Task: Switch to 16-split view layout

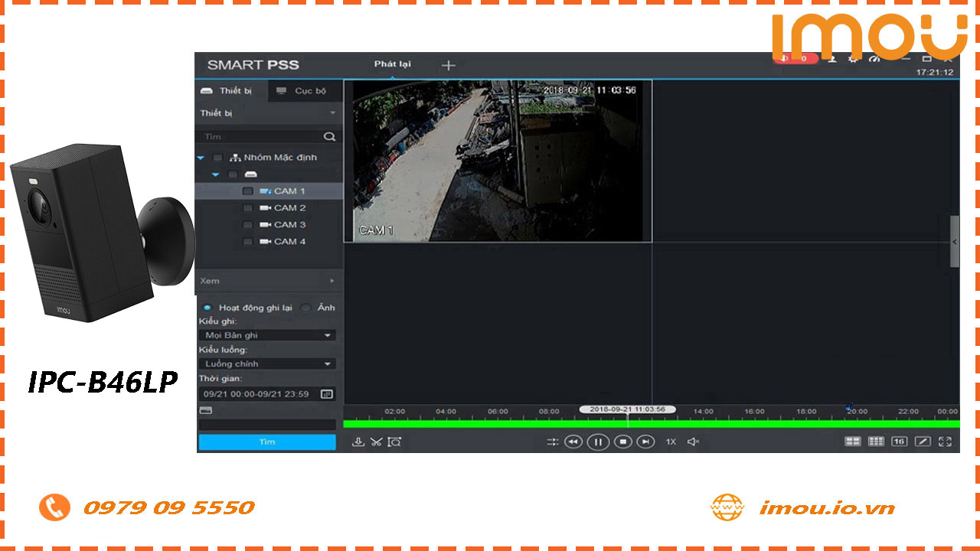Action: pyautogui.click(x=899, y=442)
